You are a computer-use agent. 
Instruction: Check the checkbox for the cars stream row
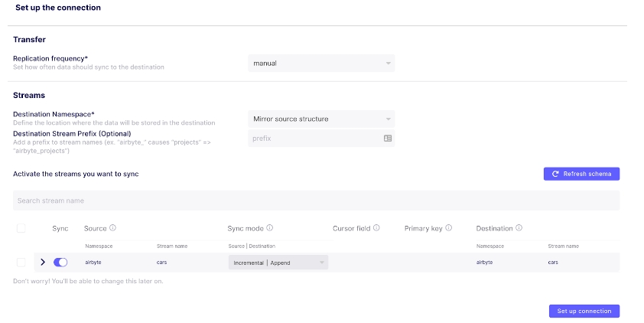[21, 262]
